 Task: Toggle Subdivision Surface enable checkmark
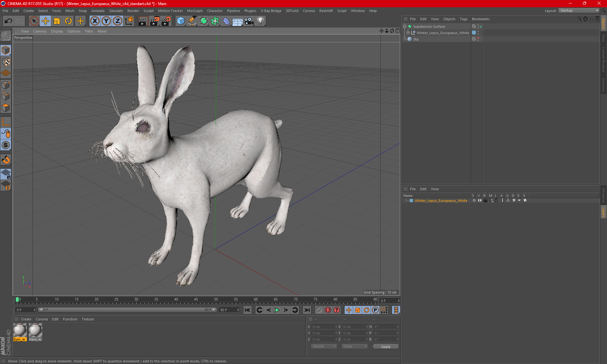coord(481,27)
